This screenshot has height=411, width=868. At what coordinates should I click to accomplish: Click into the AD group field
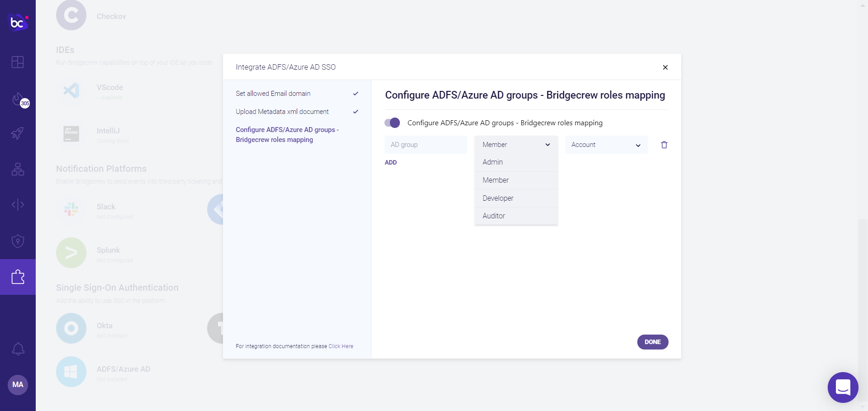426,145
